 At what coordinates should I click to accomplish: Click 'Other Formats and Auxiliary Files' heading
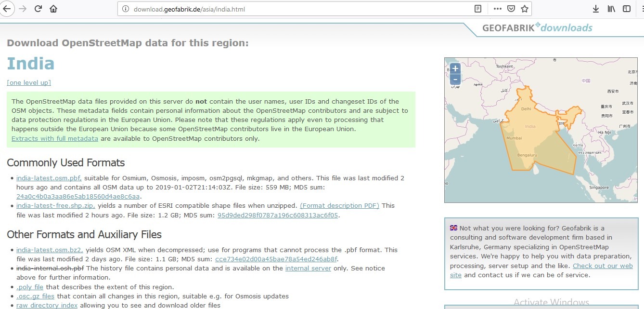pyautogui.click(x=84, y=234)
